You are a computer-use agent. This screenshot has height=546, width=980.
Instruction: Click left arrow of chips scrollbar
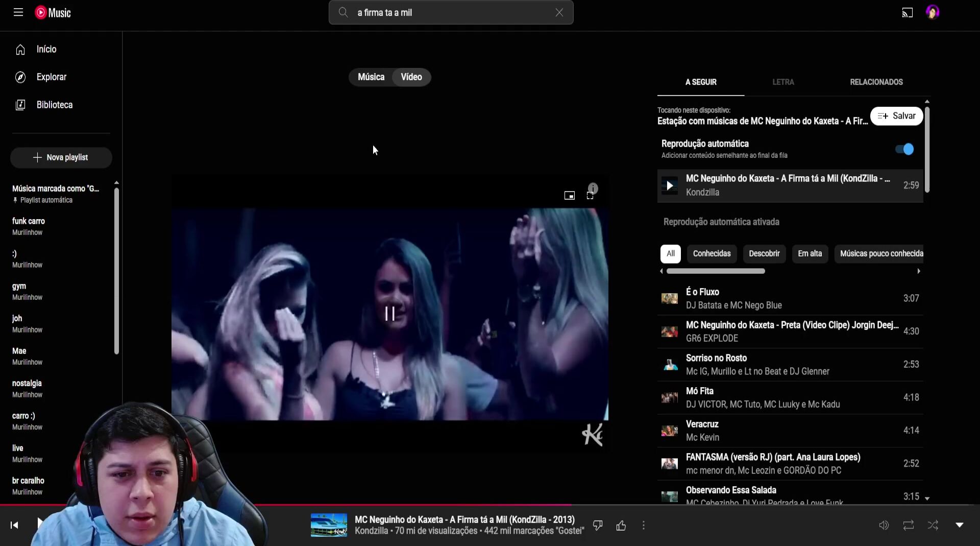(661, 271)
